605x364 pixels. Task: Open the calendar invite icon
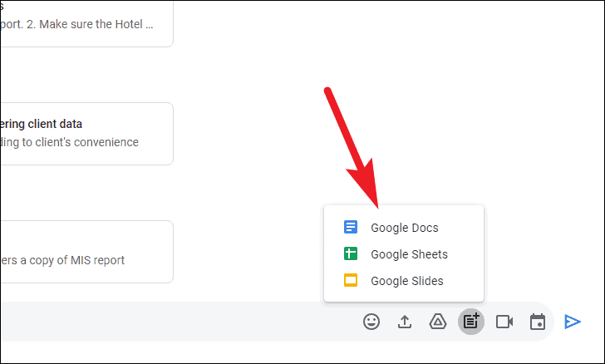[x=538, y=322]
